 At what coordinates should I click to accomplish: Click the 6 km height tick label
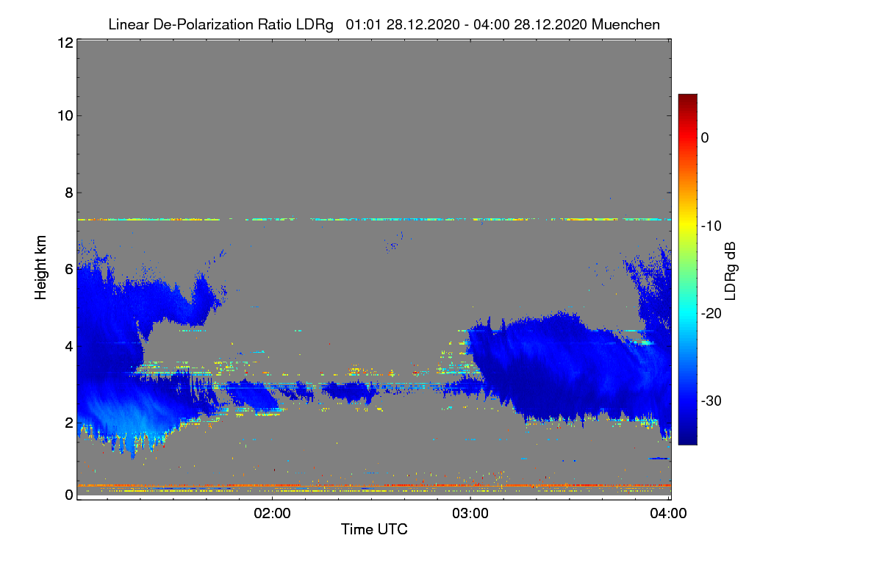(68, 269)
